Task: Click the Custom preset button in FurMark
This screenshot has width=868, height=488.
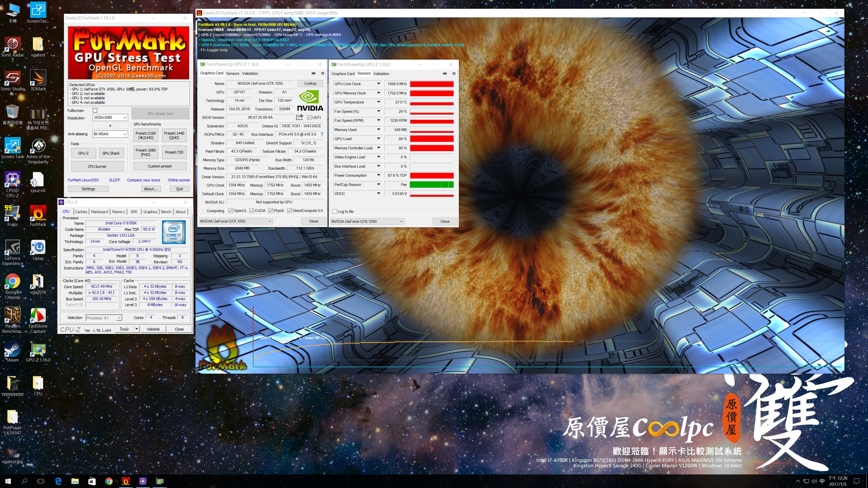Action: [x=160, y=166]
